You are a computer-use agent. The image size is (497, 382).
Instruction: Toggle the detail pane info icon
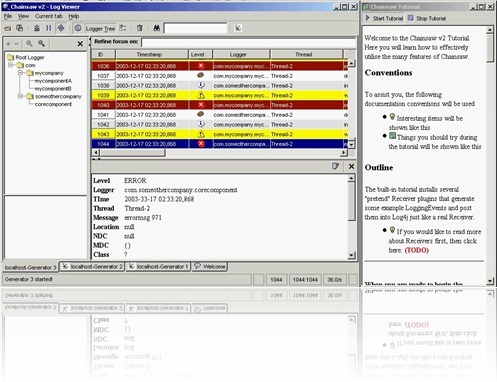[x=78, y=28]
